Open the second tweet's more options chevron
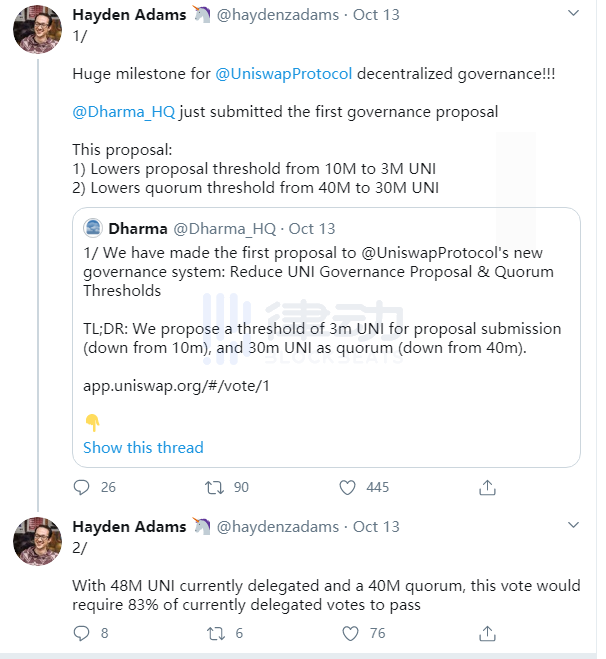Screen dimensions: 606x659 572,525
